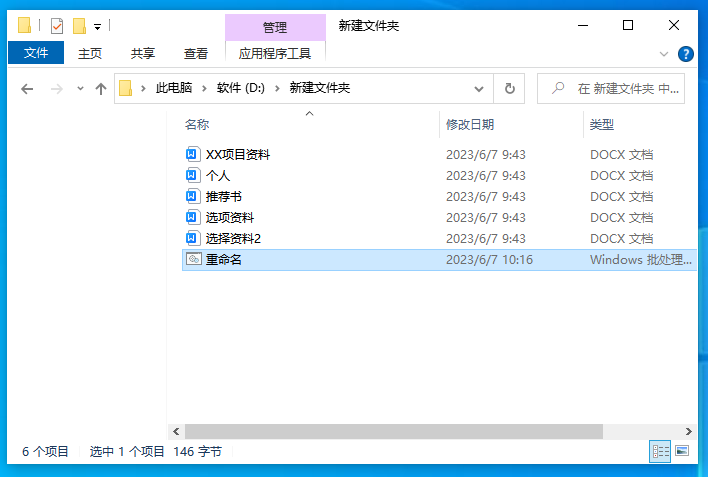The image size is (708, 477).
Task: Click the DOCX icon next to 个人
Action: 192,175
